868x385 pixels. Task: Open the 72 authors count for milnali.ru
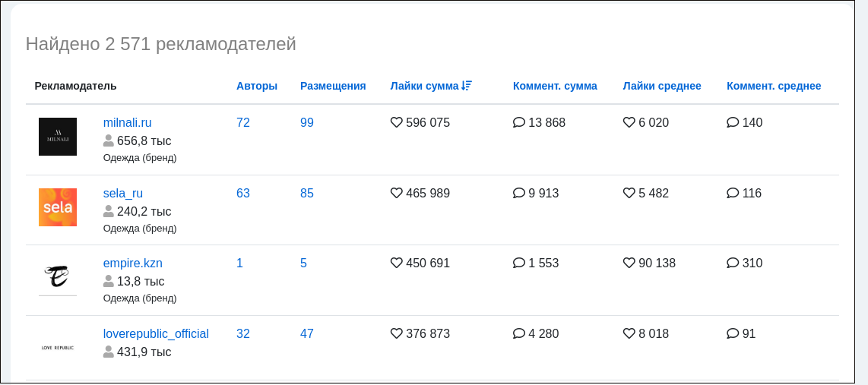243,122
